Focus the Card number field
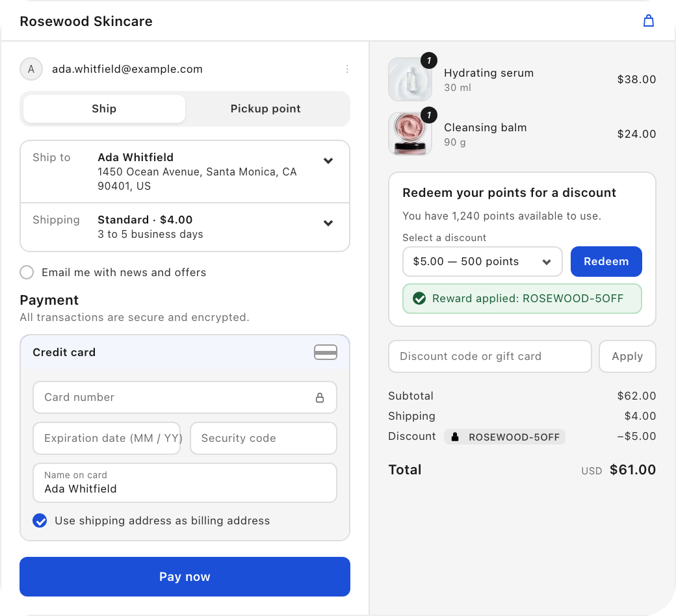Image resolution: width=676 pixels, height=616 pixels. pos(185,398)
